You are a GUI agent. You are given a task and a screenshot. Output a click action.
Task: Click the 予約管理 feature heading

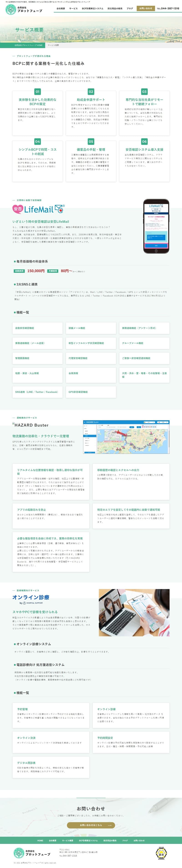pos(23,709)
